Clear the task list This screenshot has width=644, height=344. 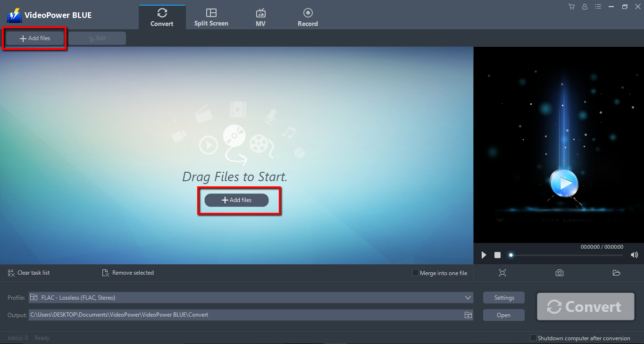click(28, 273)
